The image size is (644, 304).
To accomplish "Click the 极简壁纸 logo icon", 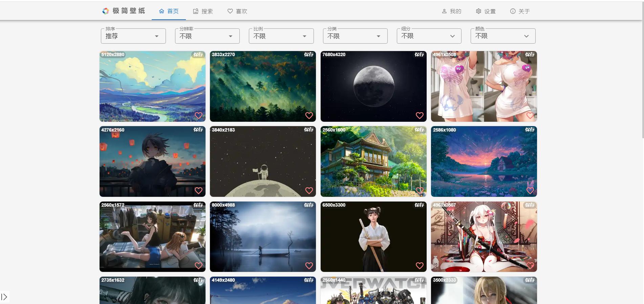I will (106, 11).
